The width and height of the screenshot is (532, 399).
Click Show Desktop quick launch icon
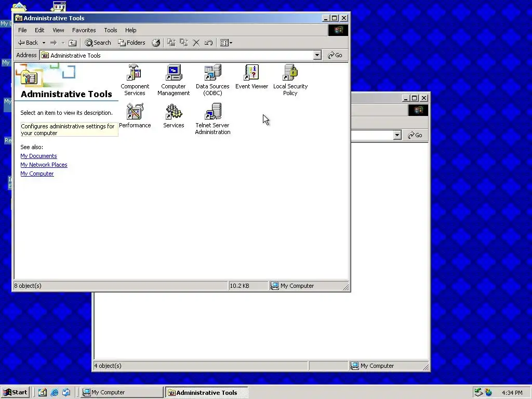(43, 393)
